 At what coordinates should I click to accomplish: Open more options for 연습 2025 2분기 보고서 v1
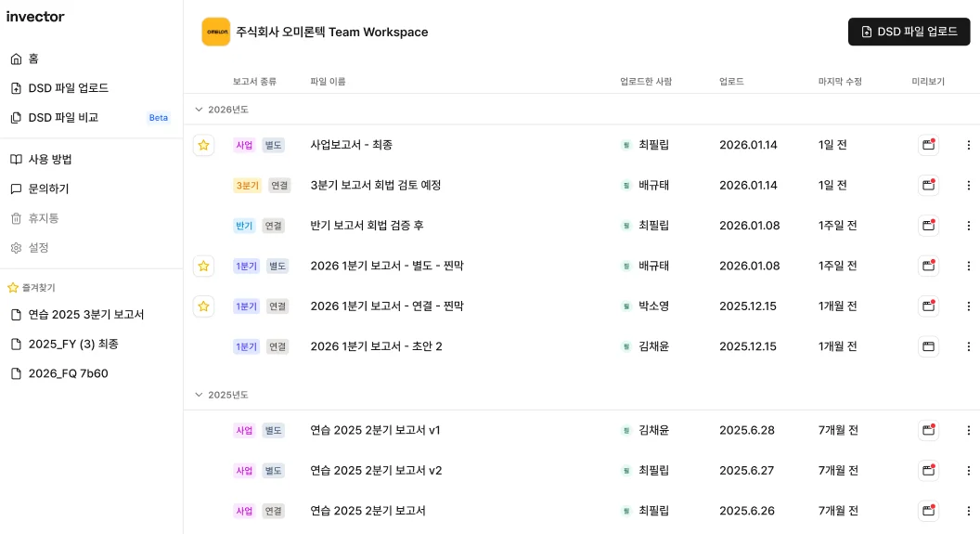pos(969,431)
